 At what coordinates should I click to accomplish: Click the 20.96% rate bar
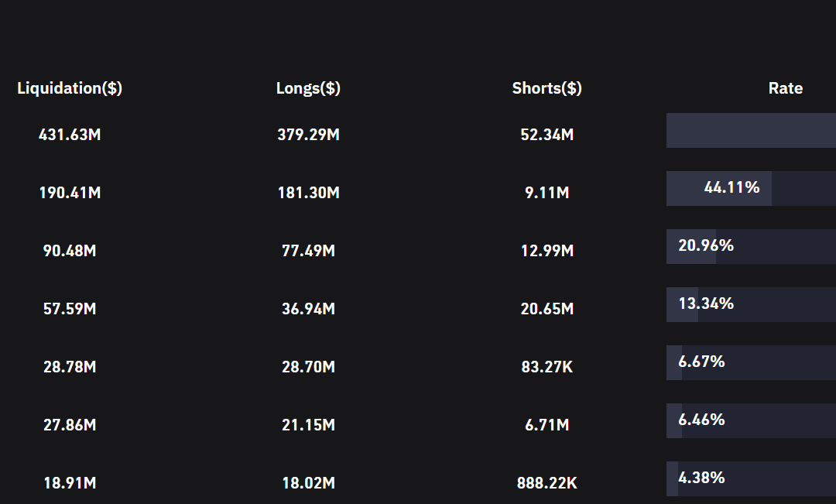[x=751, y=246]
